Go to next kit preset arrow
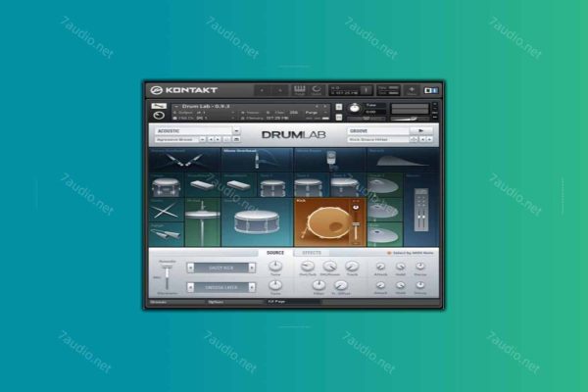 click(x=218, y=139)
